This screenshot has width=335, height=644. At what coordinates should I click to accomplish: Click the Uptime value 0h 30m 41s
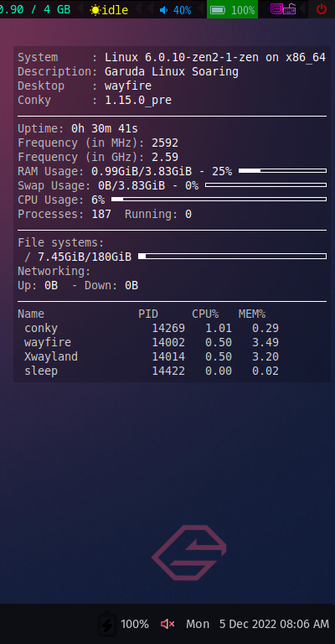pyautogui.click(x=105, y=129)
